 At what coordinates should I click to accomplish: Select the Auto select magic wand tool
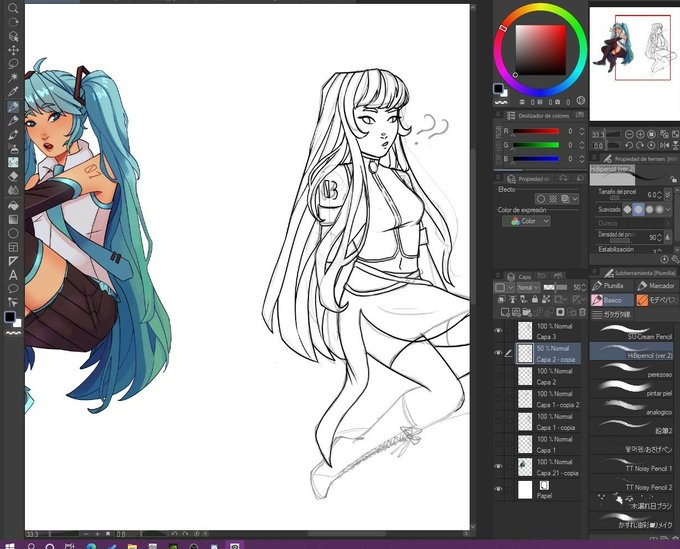pyautogui.click(x=13, y=78)
